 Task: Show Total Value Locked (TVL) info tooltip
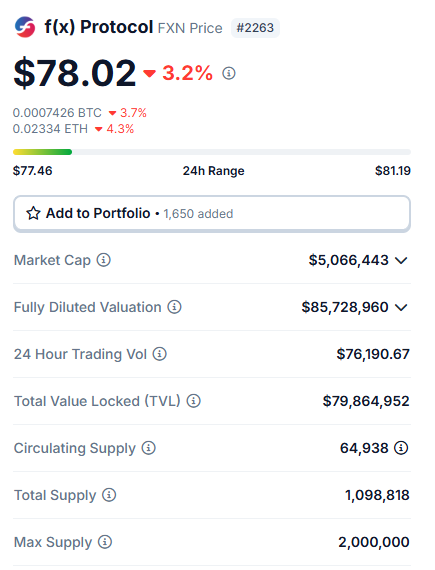pyautogui.click(x=194, y=401)
